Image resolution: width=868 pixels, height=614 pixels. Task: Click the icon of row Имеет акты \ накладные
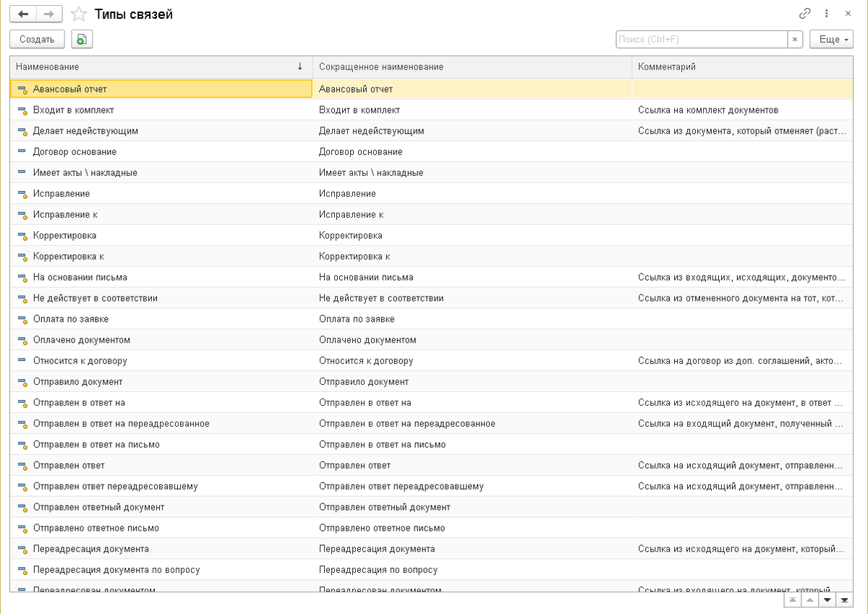[22, 173]
